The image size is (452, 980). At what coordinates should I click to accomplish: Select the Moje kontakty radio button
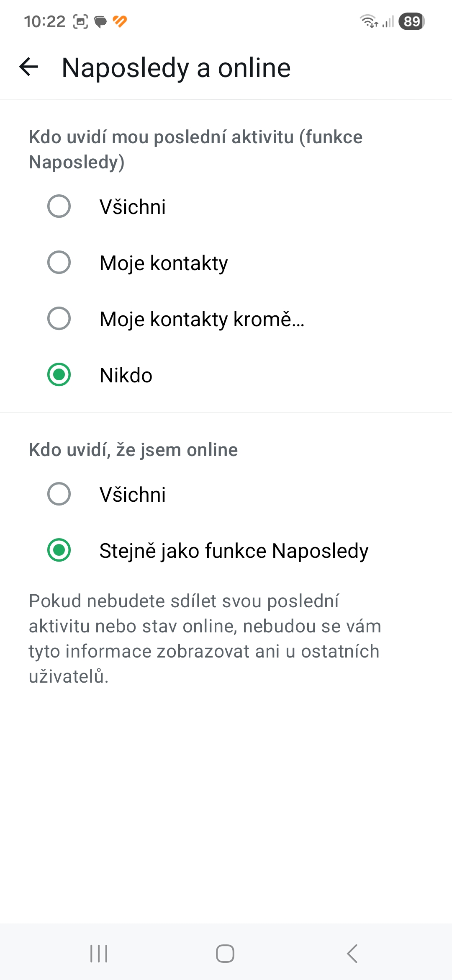coord(59,263)
